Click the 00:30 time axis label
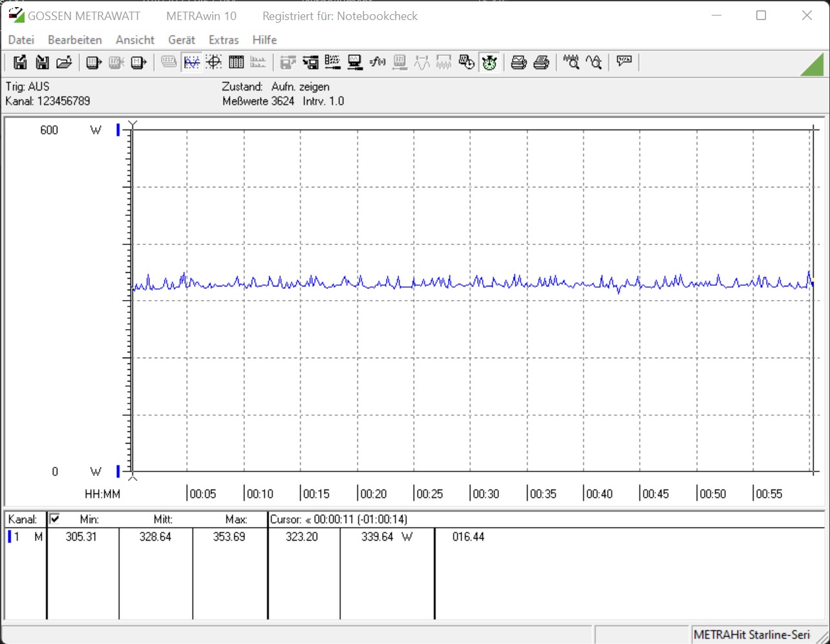830x644 pixels. [486, 494]
